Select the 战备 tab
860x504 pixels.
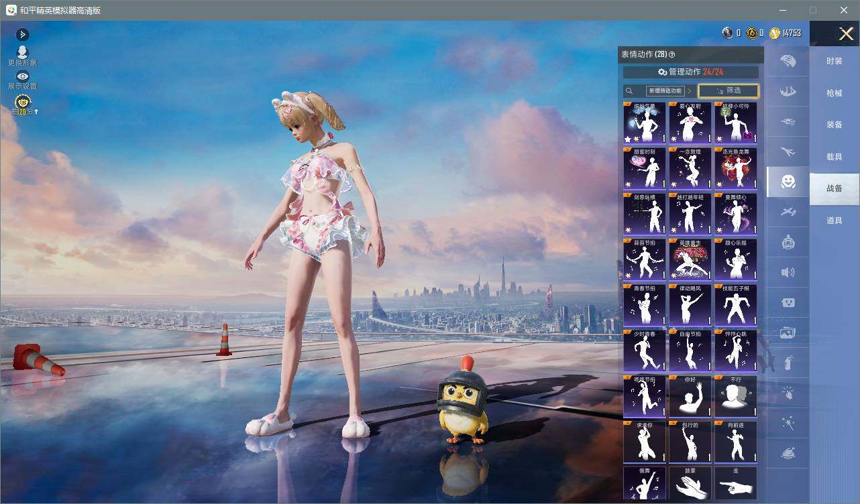click(835, 188)
